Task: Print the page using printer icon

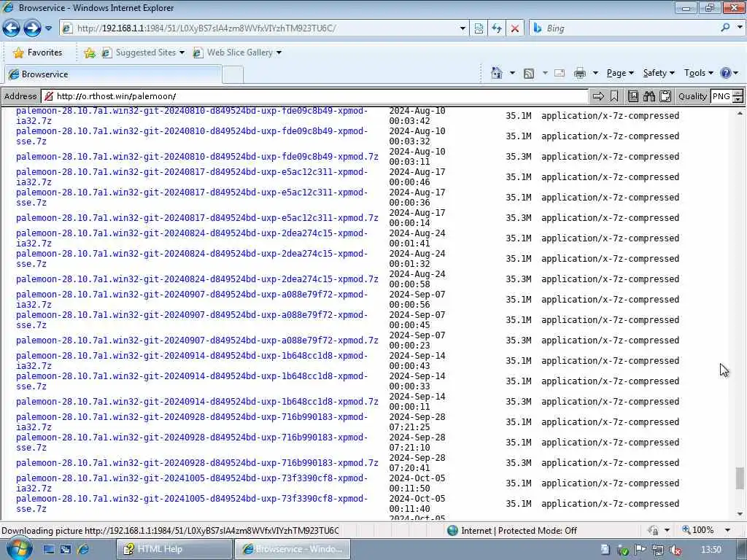Action: tap(579, 74)
